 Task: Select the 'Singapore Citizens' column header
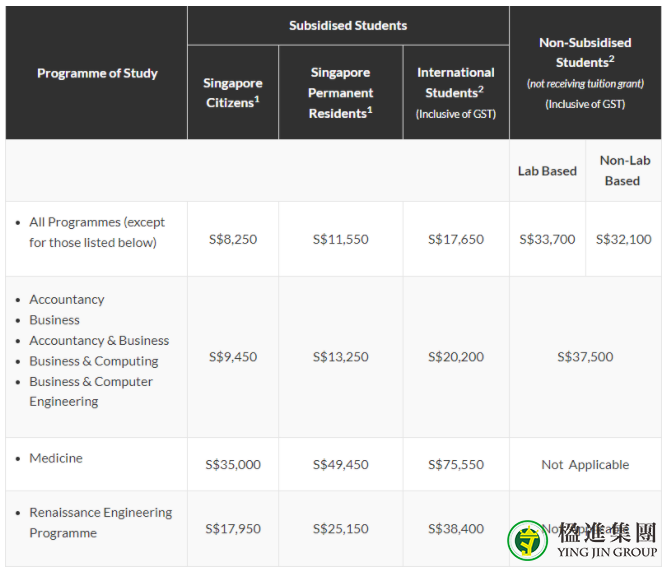(x=233, y=93)
